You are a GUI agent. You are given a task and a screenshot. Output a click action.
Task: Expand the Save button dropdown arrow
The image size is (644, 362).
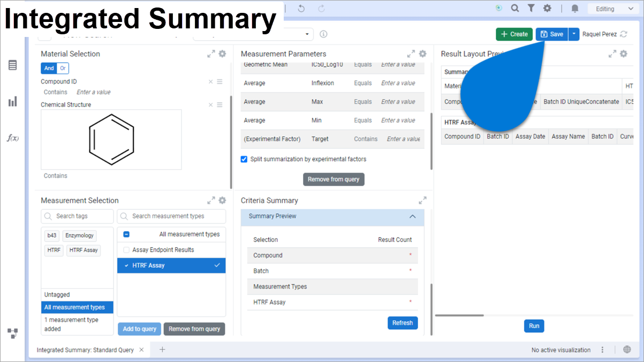[574, 34]
